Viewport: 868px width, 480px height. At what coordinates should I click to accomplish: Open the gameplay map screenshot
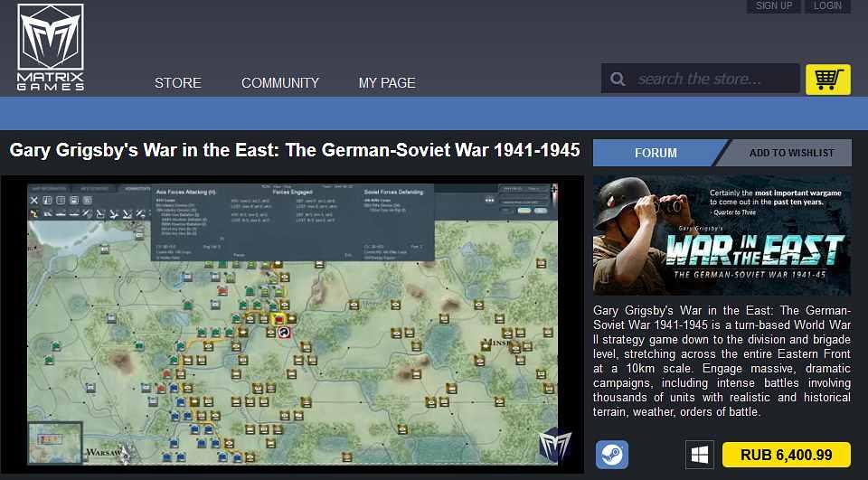click(x=292, y=324)
